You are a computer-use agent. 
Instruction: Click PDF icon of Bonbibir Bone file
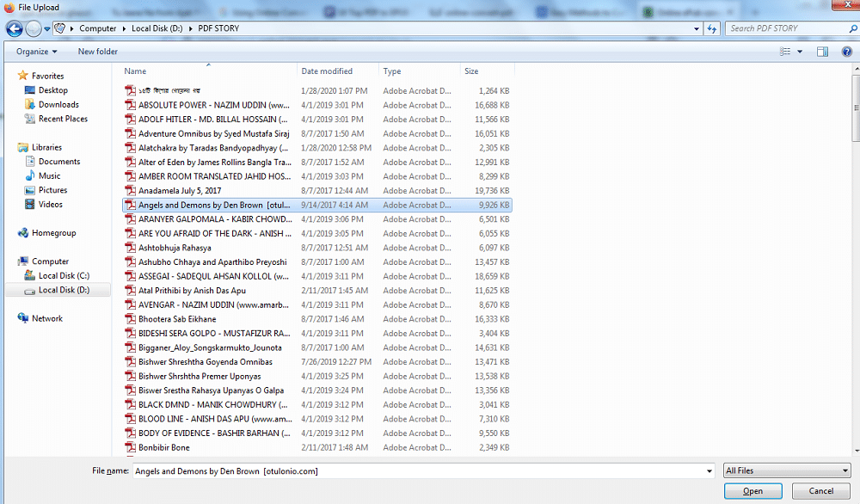click(x=130, y=447)
